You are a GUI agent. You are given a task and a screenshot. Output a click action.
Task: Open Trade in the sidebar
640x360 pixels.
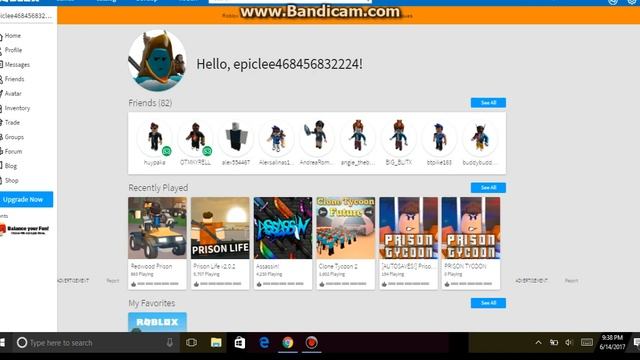tap(12, 122)
